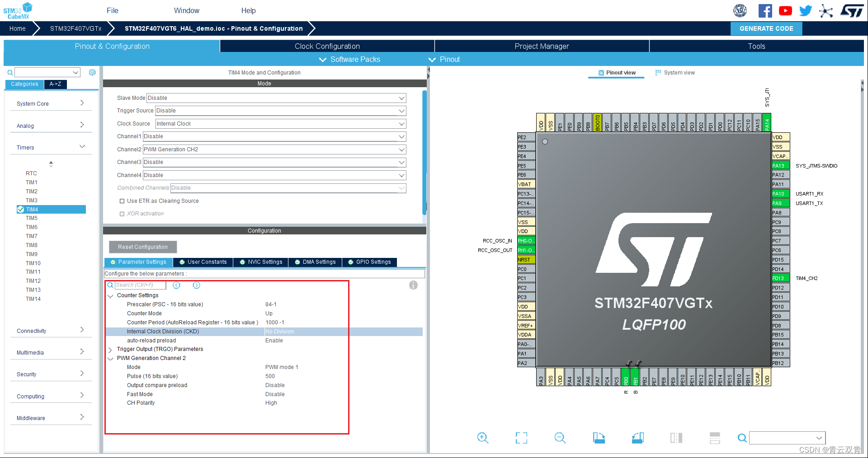Viewport: 868px width, 458px height.
Task: Open the Channel1 dropdown
Action: [x=274, y=136]
